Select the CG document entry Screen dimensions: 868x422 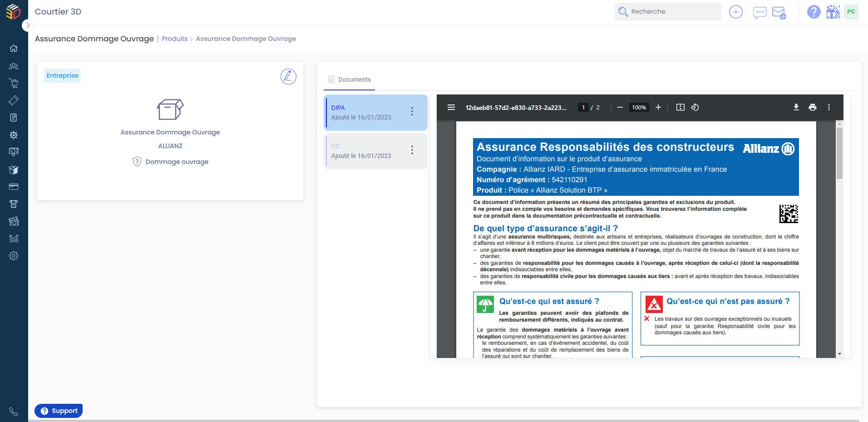pyautogui.click(x=375, y=151)
